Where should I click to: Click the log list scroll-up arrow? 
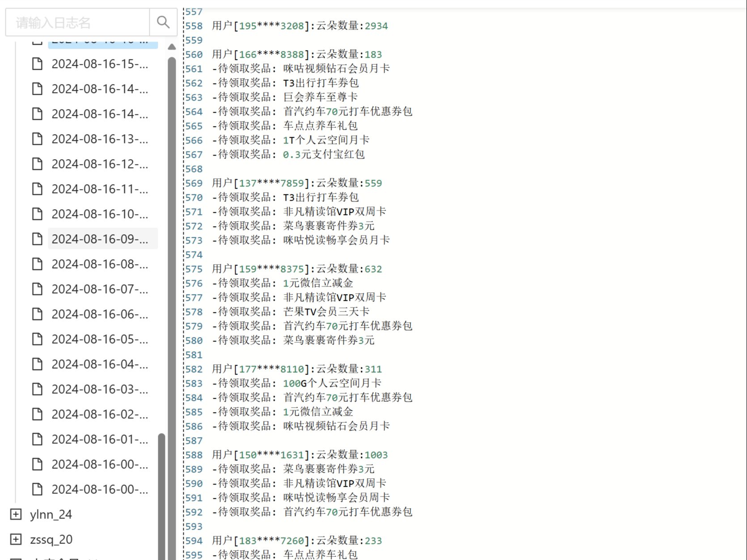pyautogui.click(x=172, y=46)
